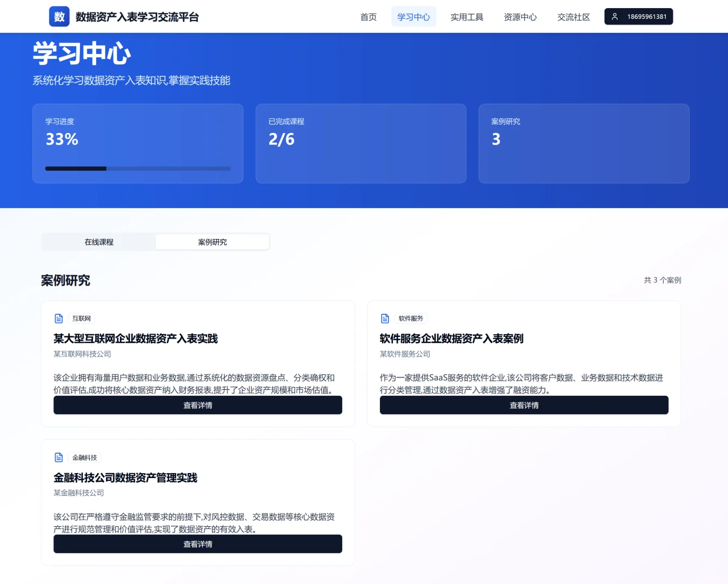Screen dimensions: 728x584
Task: Select the 金融科技 category tag
Action: point(84,457)
